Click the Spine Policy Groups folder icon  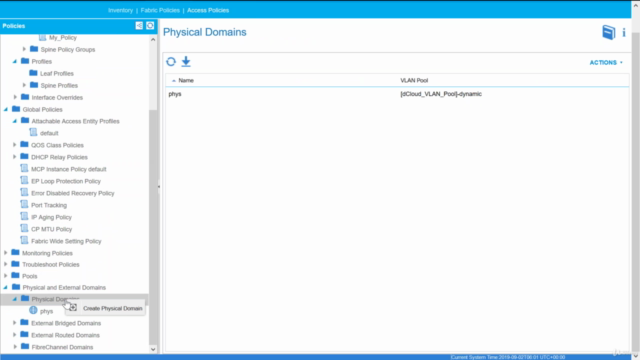(x=34, y=49)
